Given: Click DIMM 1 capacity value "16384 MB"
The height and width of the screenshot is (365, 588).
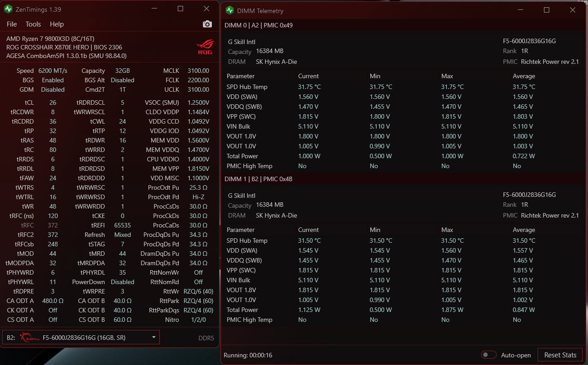Looking at the screenshot, I should (269, 205).
